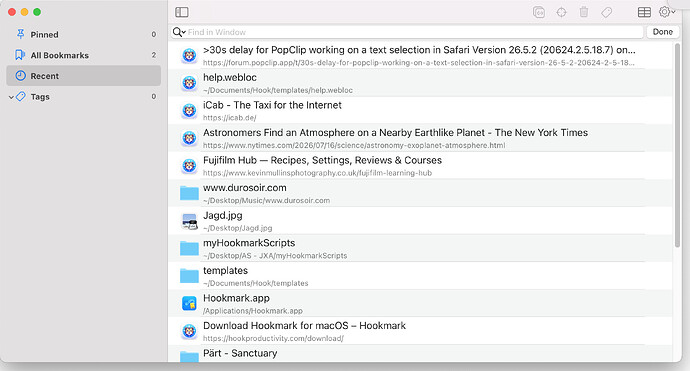This screenshot has width=690, height=371.
Task: Click the ~/Desktop/Jagd.jpg path text
Action: click(x=237, y=228)
